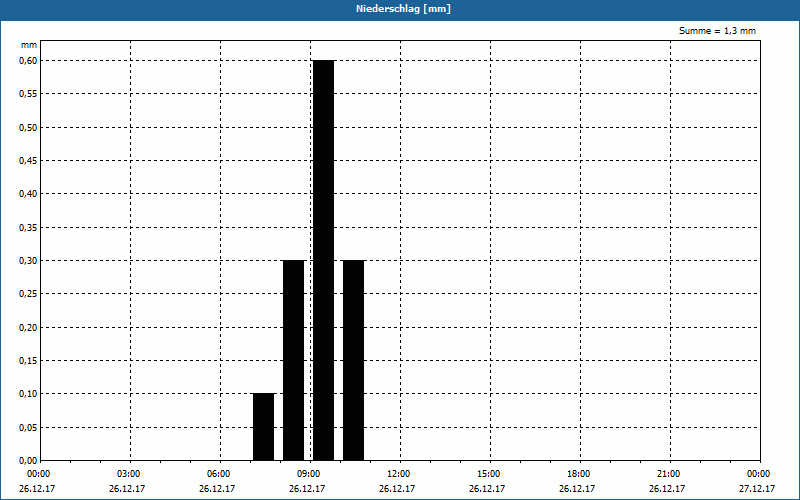The width and height of the screenshot is (800, 500).
Task: Click the 0,10 y-axis value
Action: coord(28,394)
